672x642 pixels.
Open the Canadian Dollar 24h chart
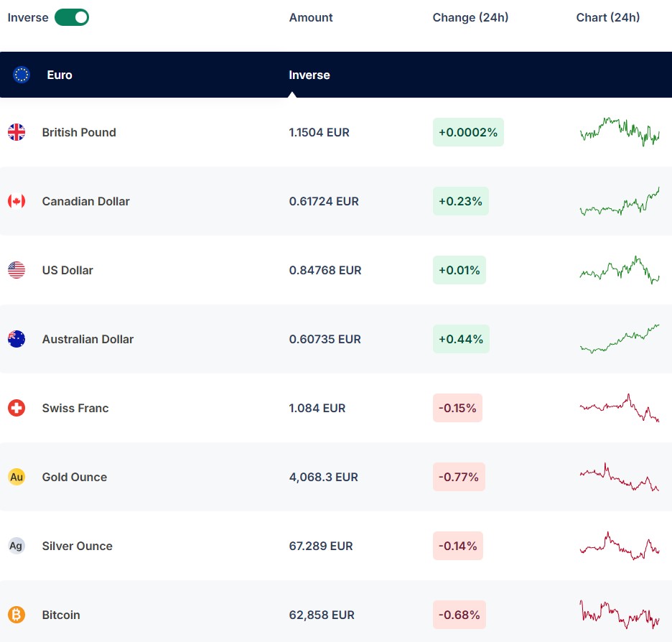[619, 202]
